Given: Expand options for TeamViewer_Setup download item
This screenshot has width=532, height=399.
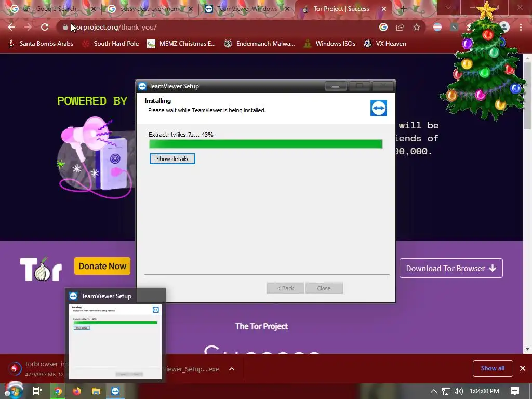Looking at the screenshot, I should click(232, 369).
